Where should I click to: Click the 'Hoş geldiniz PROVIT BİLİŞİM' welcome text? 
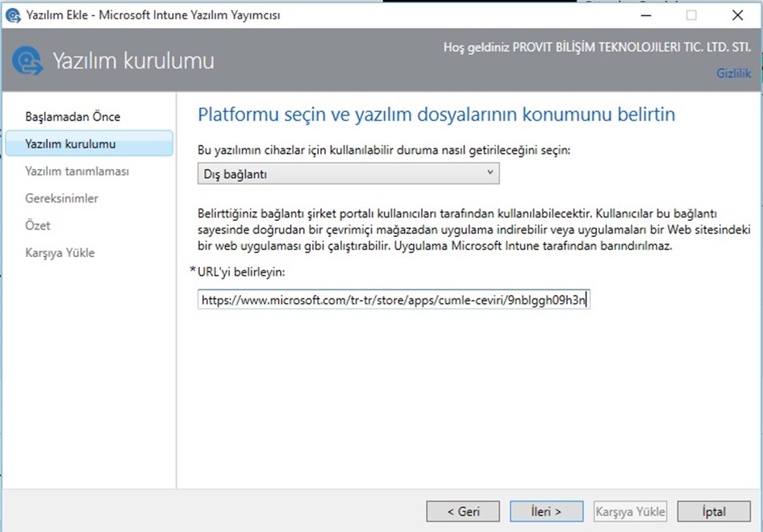[597, 48]
